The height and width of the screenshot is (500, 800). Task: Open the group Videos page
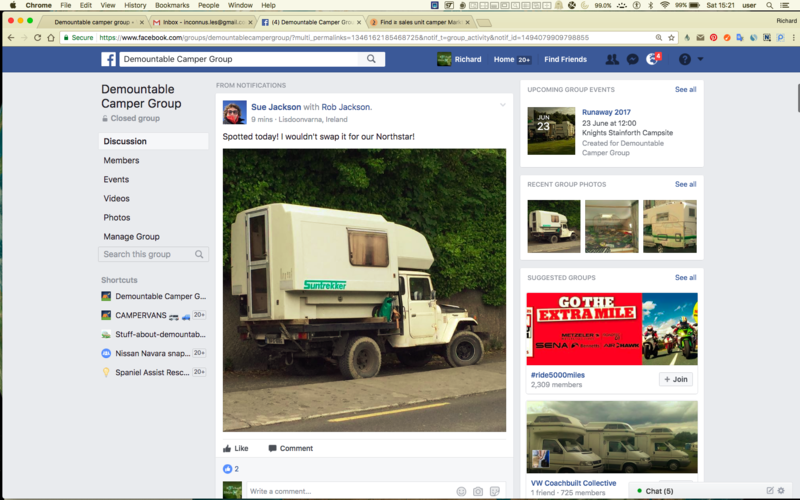[116, 198]
